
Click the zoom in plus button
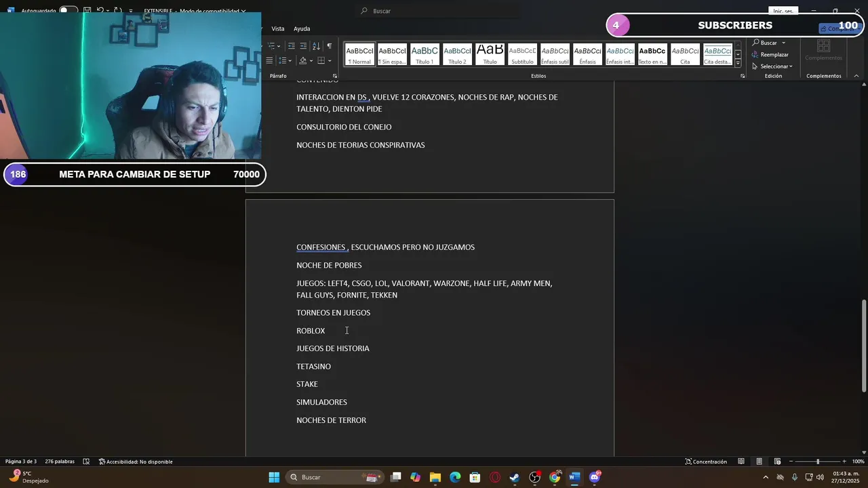point(843,462)
